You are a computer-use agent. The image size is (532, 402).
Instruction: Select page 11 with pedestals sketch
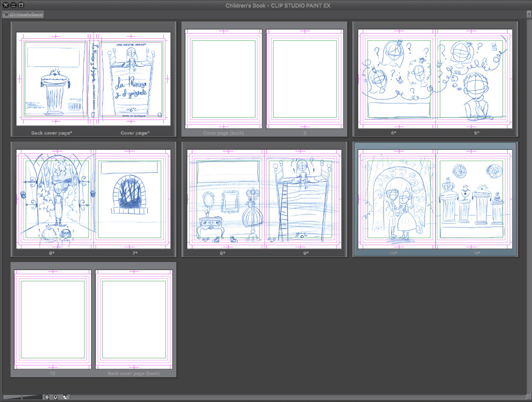(475, 199)
